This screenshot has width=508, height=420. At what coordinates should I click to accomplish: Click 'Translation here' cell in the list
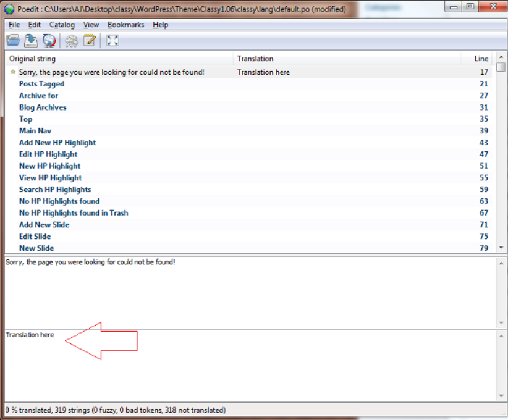263,72
